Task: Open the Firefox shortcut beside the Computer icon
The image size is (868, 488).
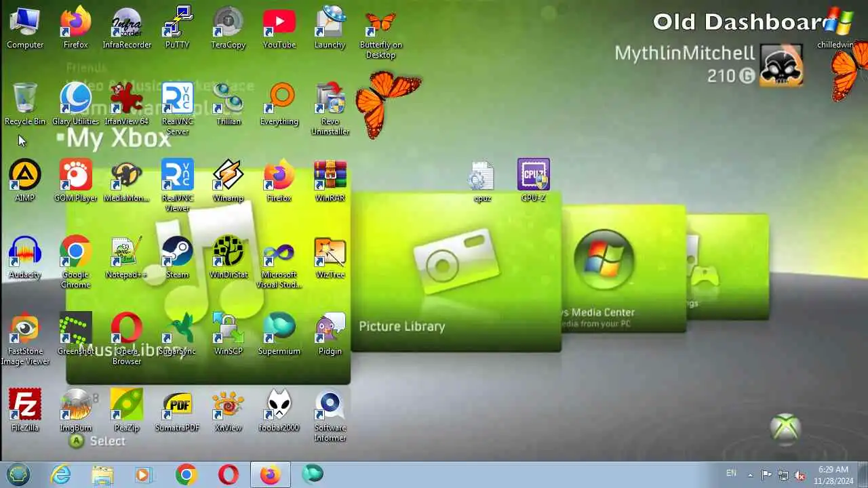Action: click(76, 28)
